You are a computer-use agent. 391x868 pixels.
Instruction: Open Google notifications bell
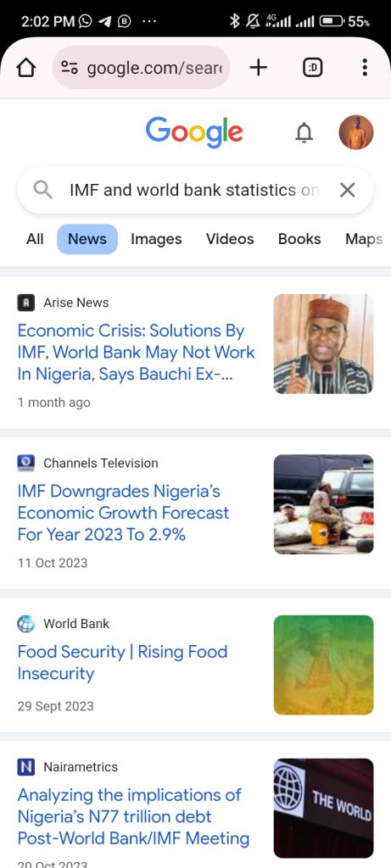coord(304,133)
